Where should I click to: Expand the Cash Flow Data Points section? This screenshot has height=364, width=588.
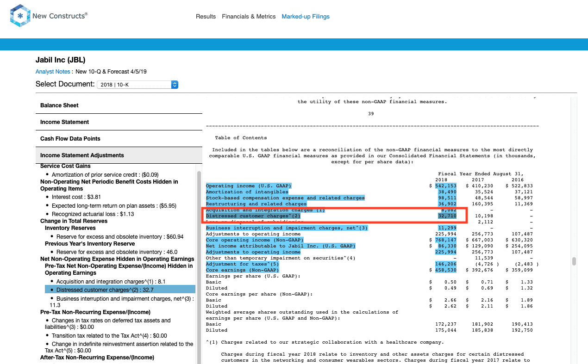click(x=119, y=139)
